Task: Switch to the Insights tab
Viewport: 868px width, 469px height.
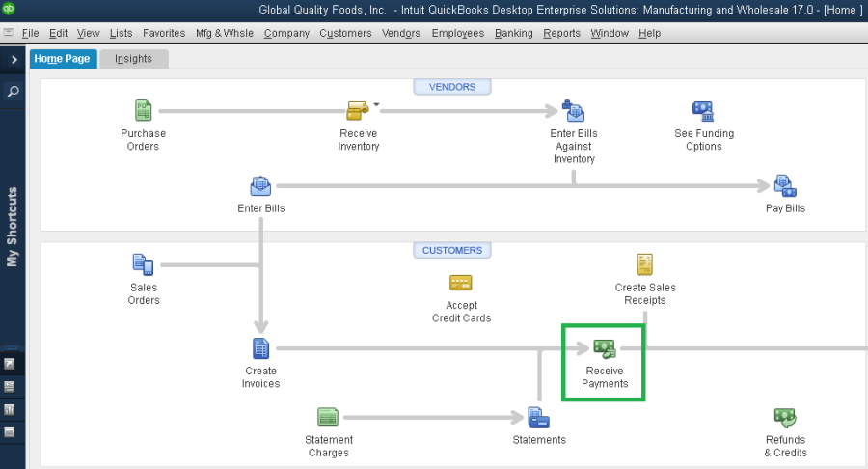Action: (133, 59)
